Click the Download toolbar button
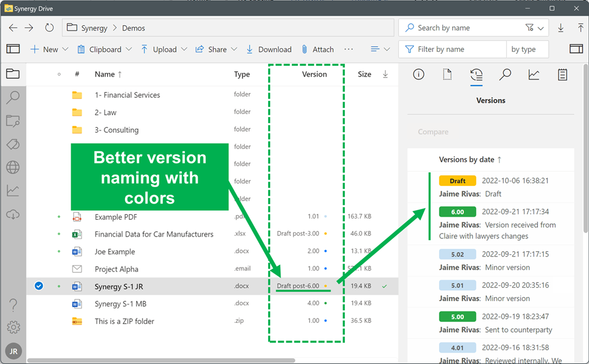This screenshot has height=364, width=589. (269, 49)
